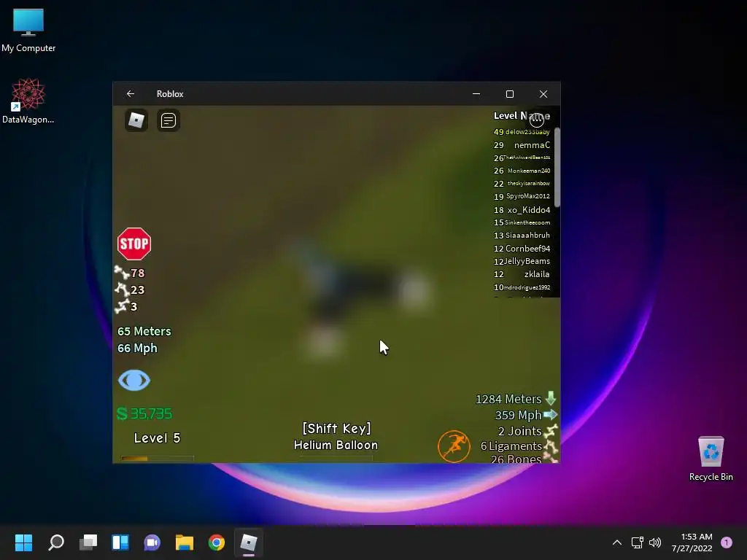Click the 2 Joints record stat
The image size is (747, 560).
[x=527, y=431]
